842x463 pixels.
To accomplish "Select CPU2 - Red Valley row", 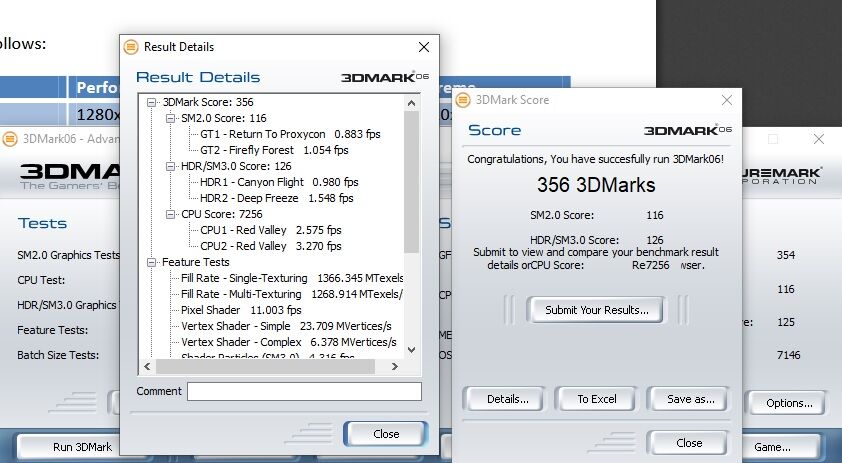I will pos(271,246).
